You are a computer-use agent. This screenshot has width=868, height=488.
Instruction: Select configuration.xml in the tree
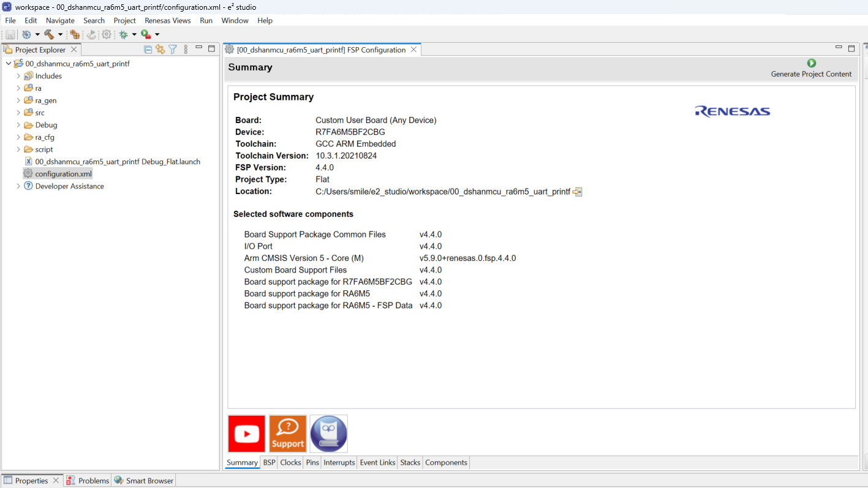click(x=58, y=174)
